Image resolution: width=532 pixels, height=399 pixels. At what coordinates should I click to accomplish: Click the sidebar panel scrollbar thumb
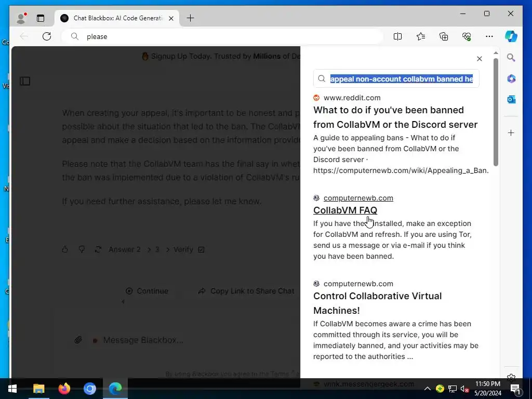[x=496, y=112]
